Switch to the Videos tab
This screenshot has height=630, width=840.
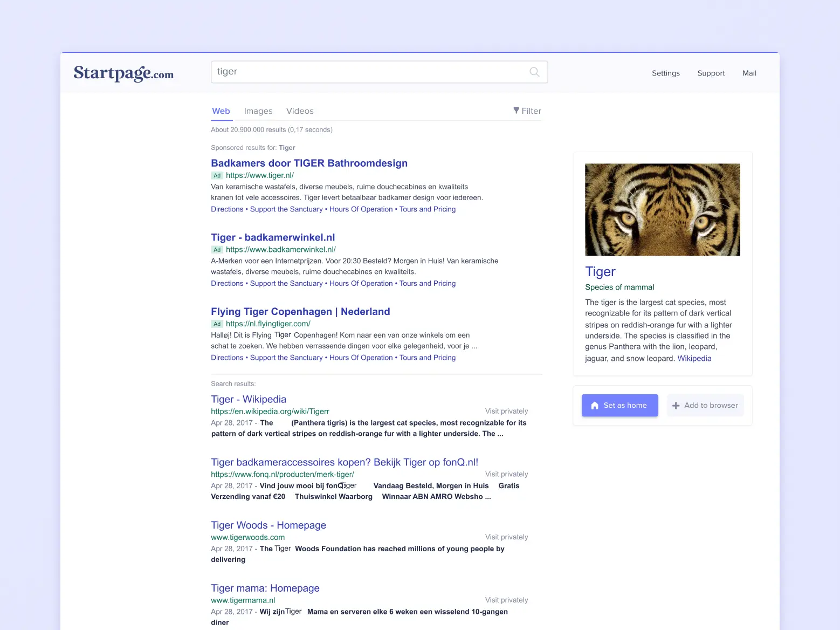tap(300, 111)
